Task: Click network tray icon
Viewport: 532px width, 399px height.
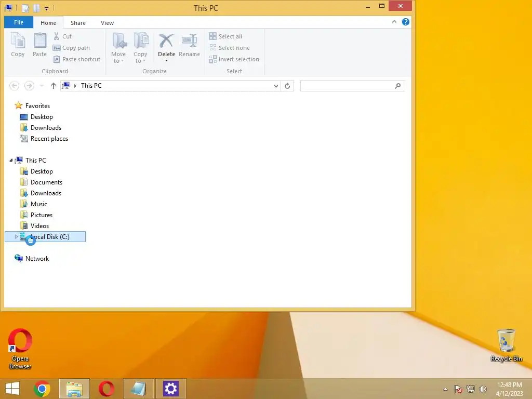Action: 471,389
